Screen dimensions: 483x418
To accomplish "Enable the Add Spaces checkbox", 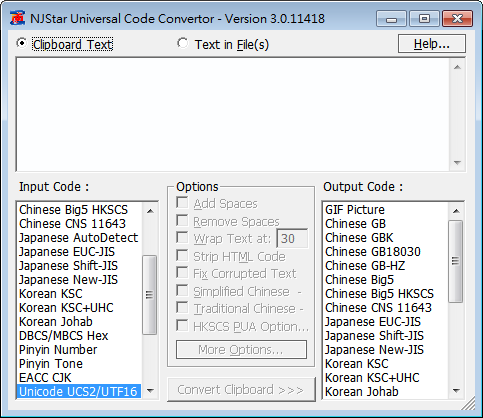I will 182,203.
